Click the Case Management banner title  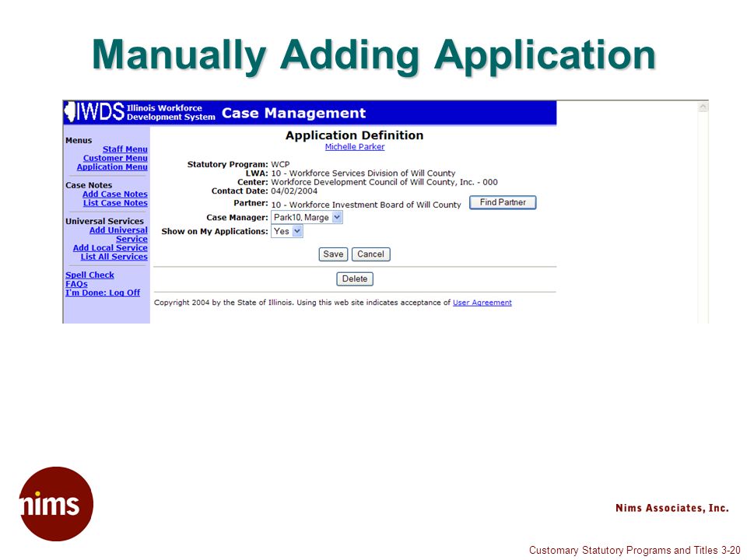(x=293, y=114)
